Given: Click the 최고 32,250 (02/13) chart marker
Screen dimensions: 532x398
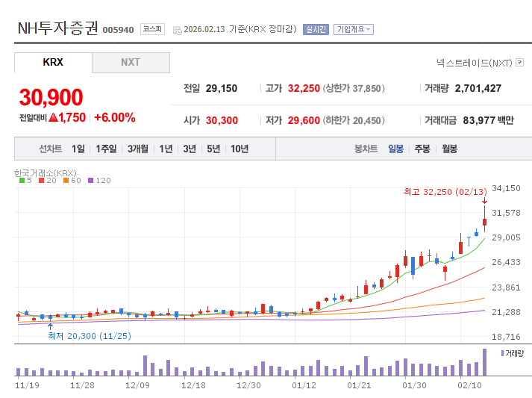Looking at the screenshot, I should (x=445, y=192).
